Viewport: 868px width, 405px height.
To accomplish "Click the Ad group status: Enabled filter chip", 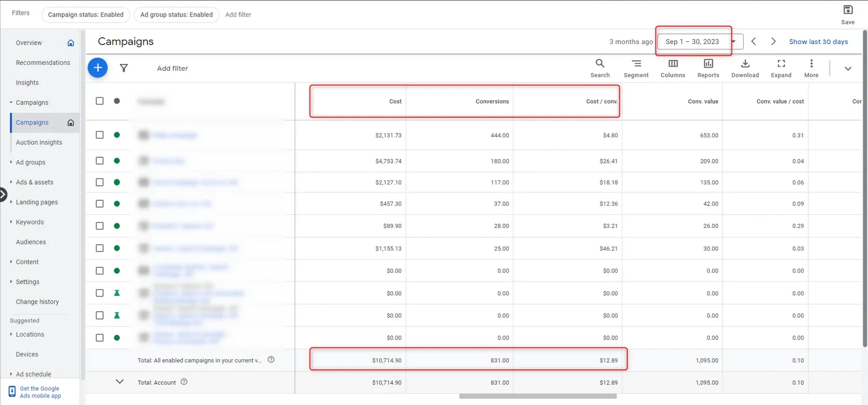I will pyautogui.click(x=176, y=15).
